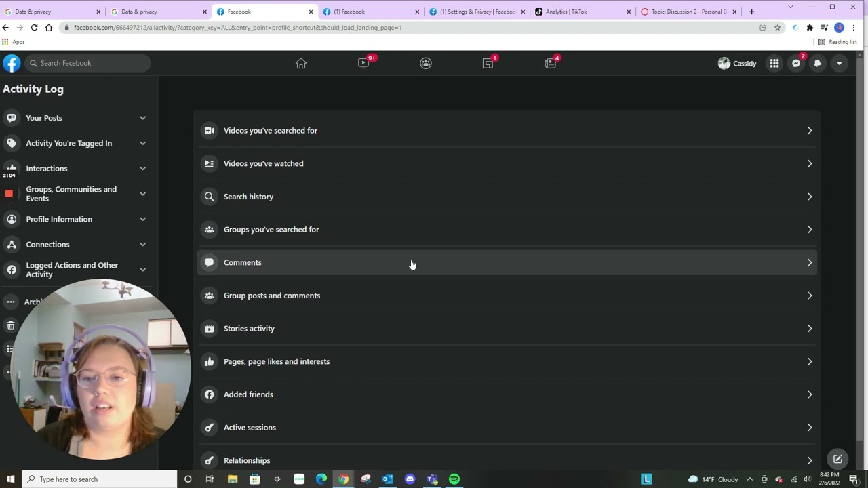Open Marketplace icon with 1 notification

pos(488,63)
